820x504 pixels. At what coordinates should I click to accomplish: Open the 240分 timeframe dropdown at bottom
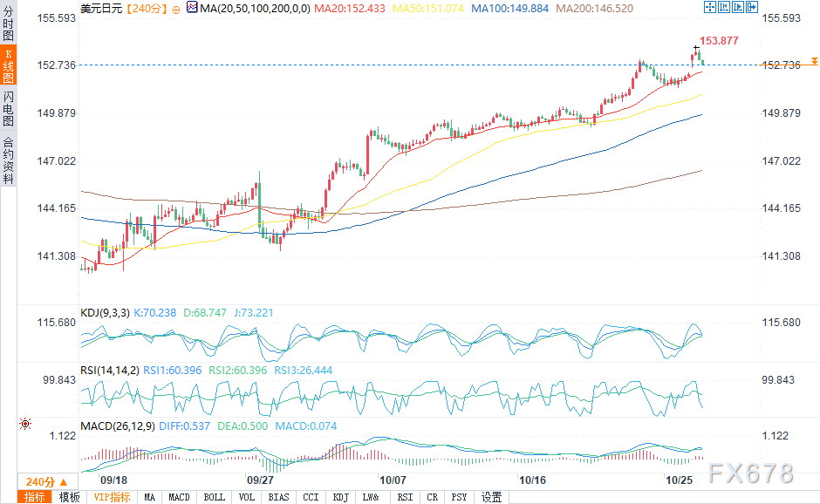[x=40, y=482]
